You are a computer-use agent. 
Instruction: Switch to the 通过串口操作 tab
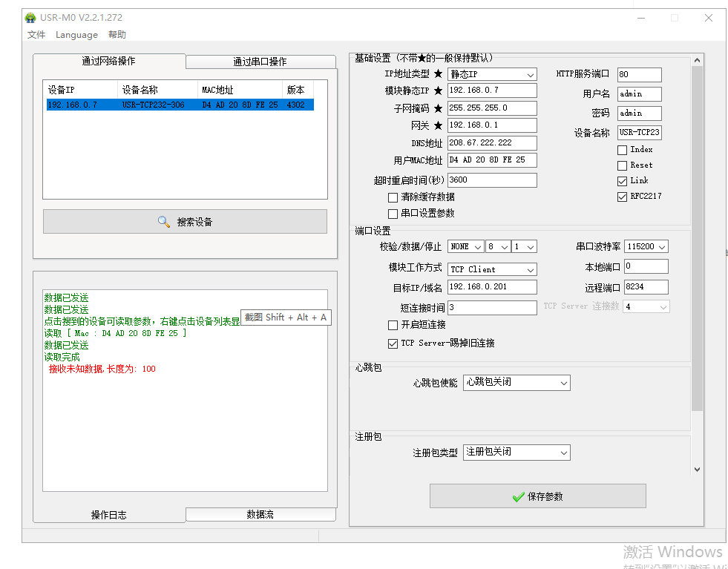pos(259,62)
